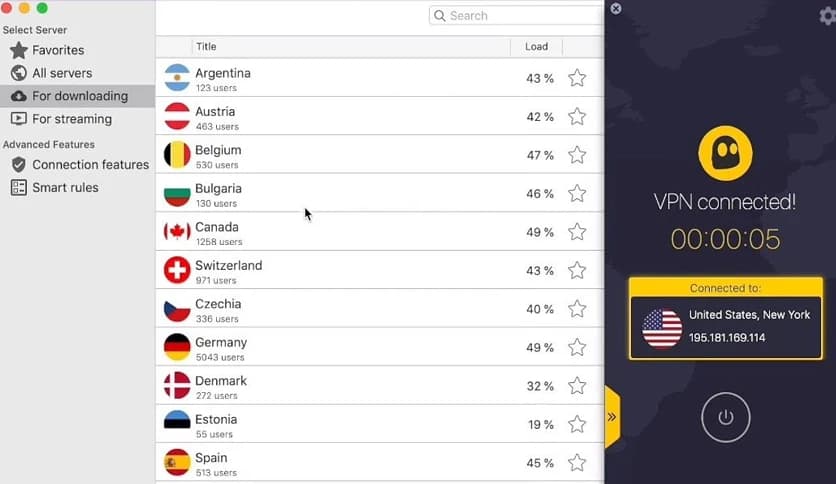Select the Estonia server row
836x484 pixels.
350,425
